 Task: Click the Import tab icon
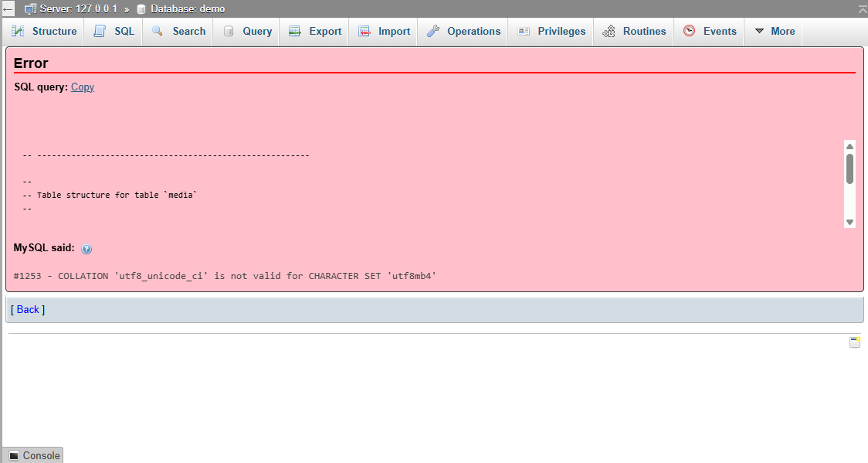click(364, 32)
